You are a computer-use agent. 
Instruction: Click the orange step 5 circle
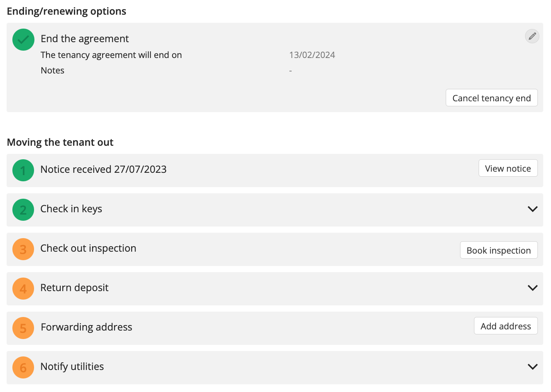pos(23,328)
